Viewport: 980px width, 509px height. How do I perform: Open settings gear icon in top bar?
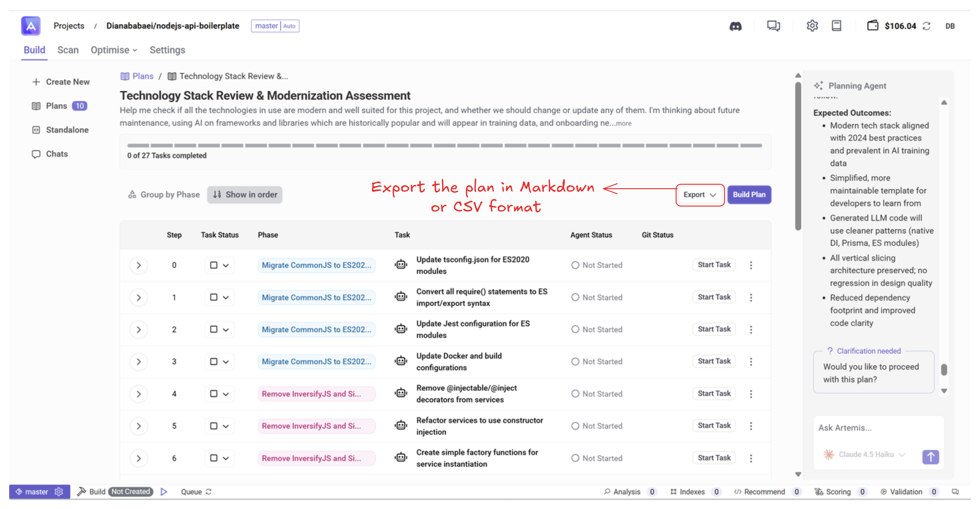(812, 26)
